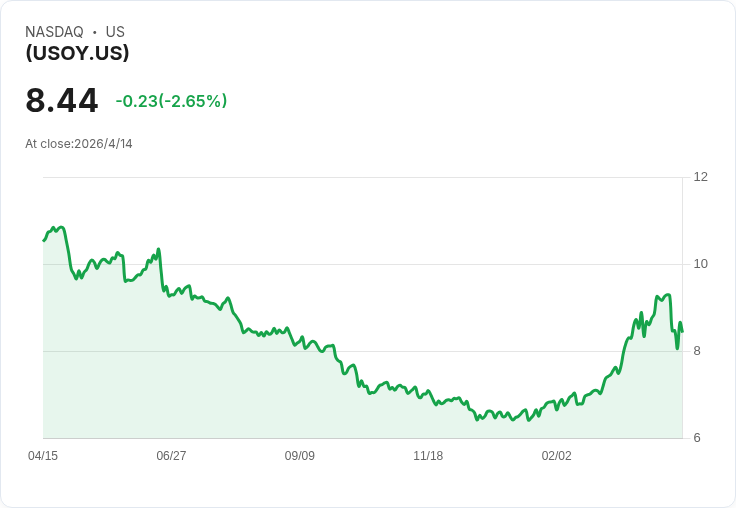Click the At close date text
This screenshot has height=508, width=736.
click(x=79, y=144)
